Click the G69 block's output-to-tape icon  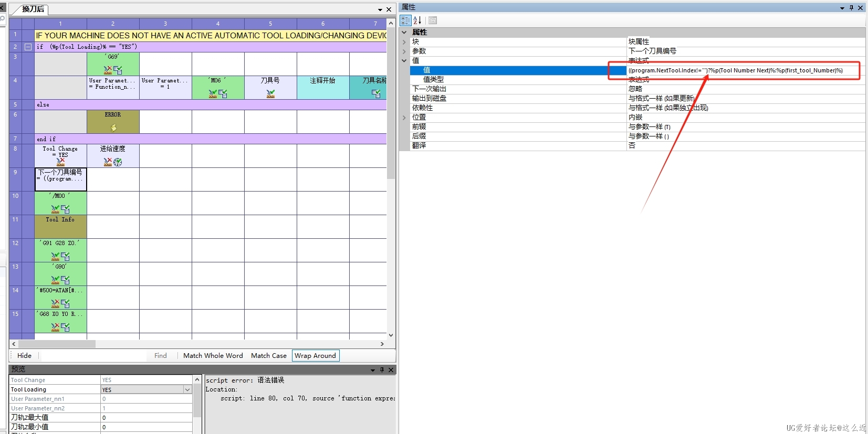coord(108,70)
